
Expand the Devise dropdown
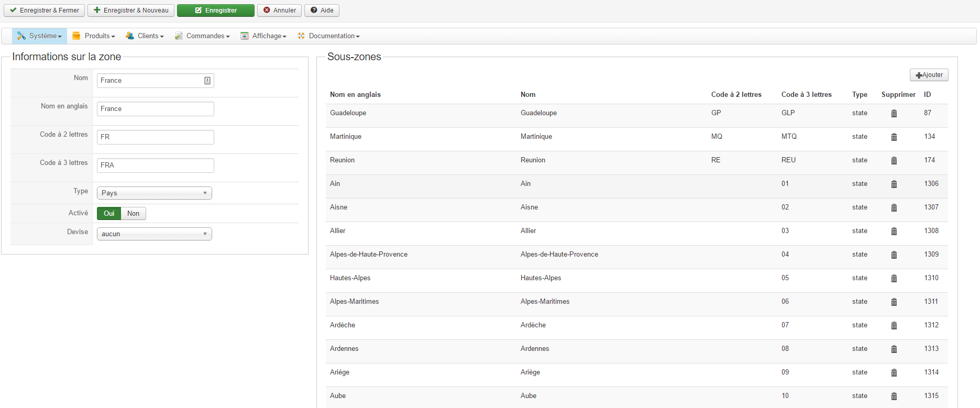click(x=155, y=234)
